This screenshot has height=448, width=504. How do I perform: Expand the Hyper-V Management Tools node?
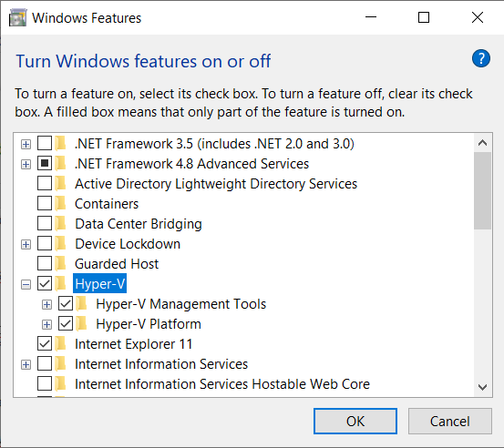click(x=46, y=304)
